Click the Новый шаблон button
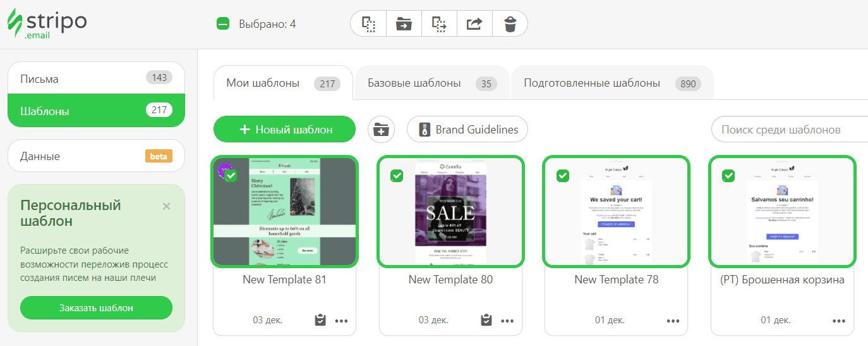Screen dimensions: 868x346 tap(285, 130)
